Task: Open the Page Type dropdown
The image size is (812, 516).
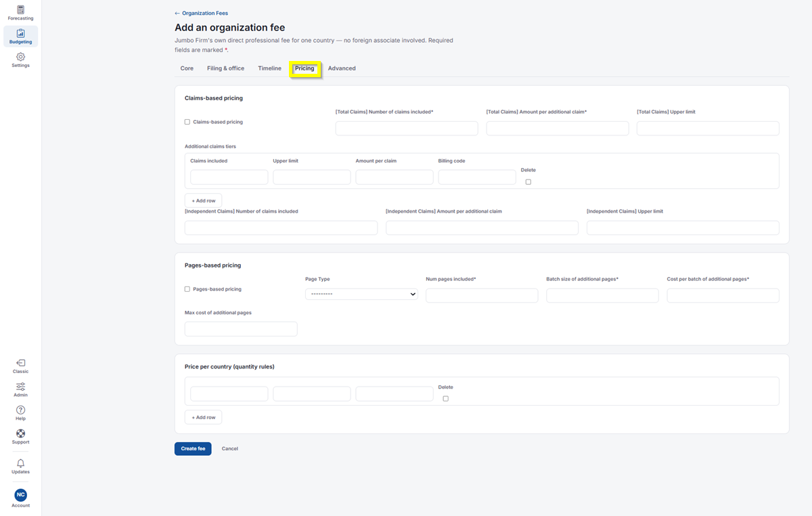Action: point(361,294)
